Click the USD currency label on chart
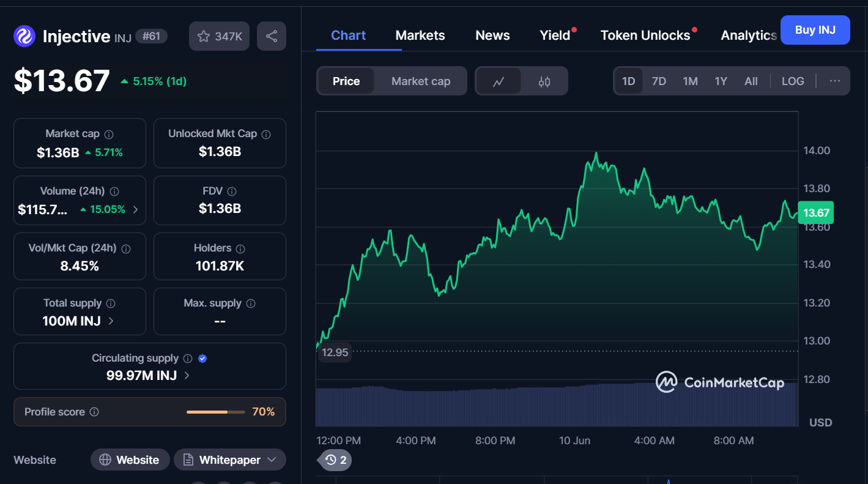This screenshot has width=868, height=484. 821,423
